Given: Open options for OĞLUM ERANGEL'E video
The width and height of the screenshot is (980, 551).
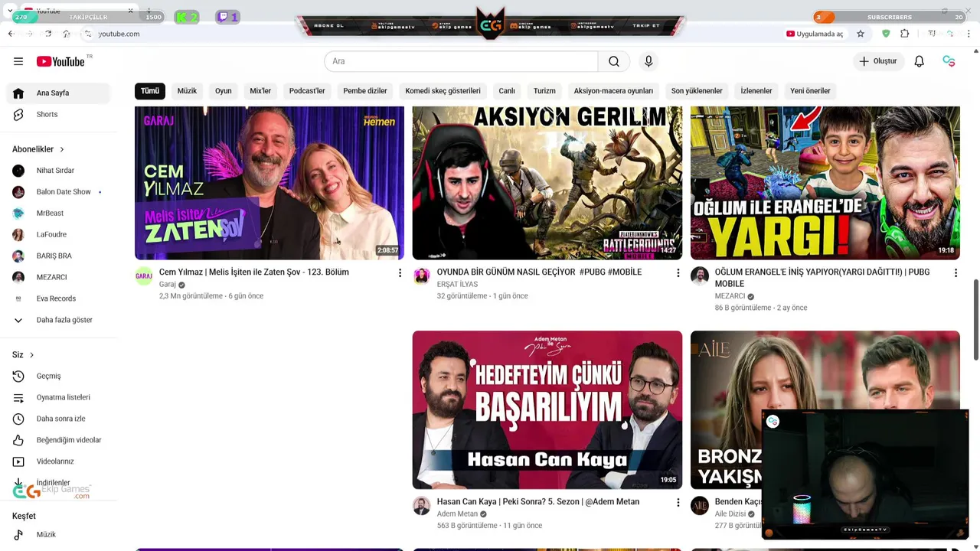Looking at the screenshot, I should [x=955, y=272].
